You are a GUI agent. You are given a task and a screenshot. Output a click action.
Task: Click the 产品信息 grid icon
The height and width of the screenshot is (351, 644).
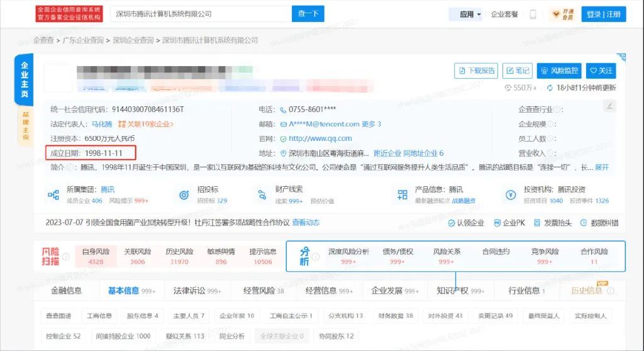[x=402, y=195]
